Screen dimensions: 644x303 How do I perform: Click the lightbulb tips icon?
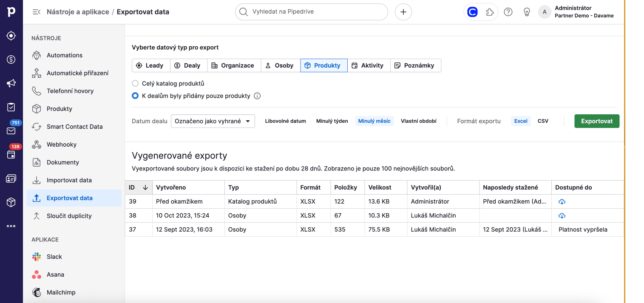coord(527,12)
